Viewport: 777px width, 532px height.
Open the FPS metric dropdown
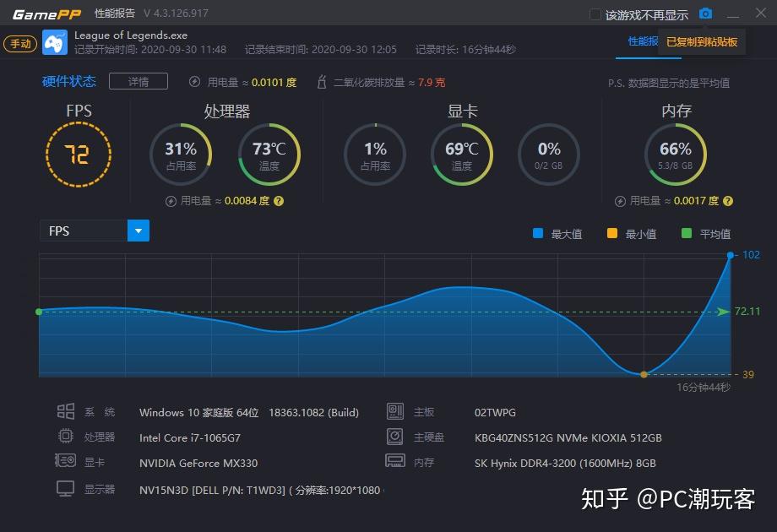point(138,230)
